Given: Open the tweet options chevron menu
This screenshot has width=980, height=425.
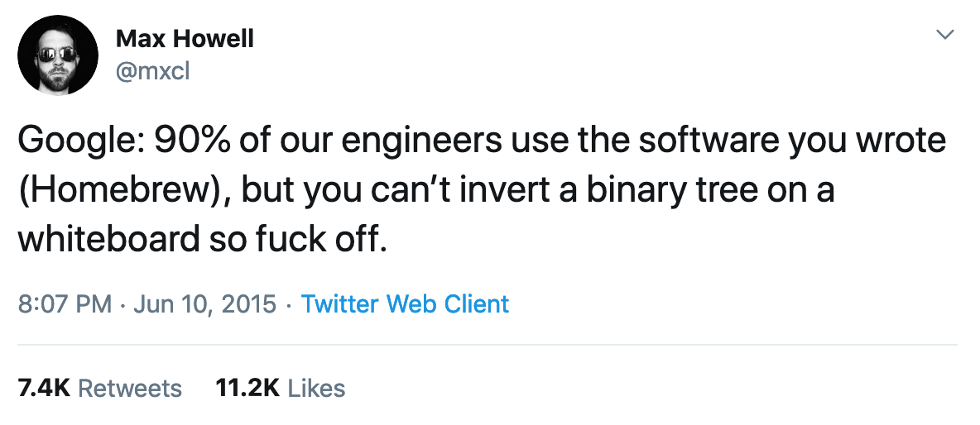Looking at the screenshot, I should pyautogui.click(x=944, y=35).
